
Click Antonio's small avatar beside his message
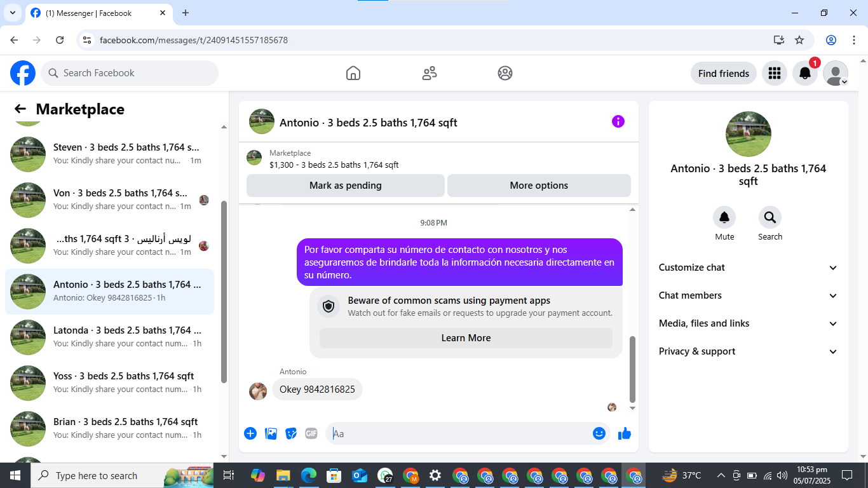point(258,391)
